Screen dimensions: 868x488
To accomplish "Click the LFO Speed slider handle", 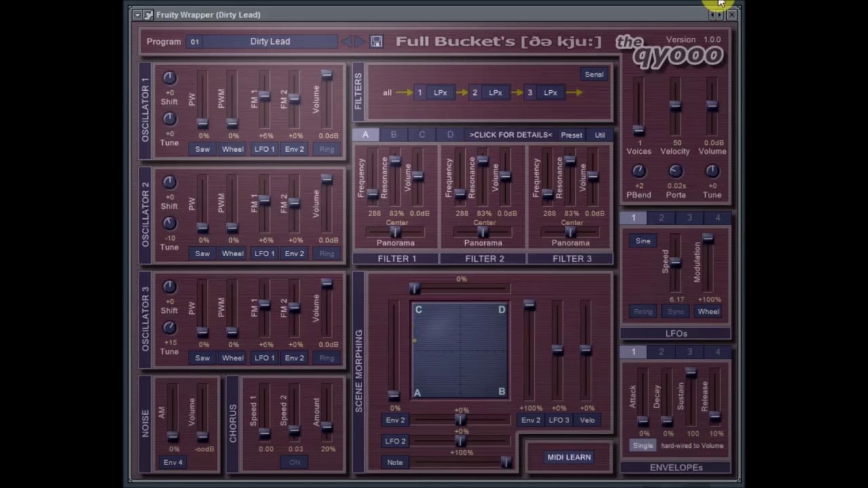I will [x=675, y=262].
